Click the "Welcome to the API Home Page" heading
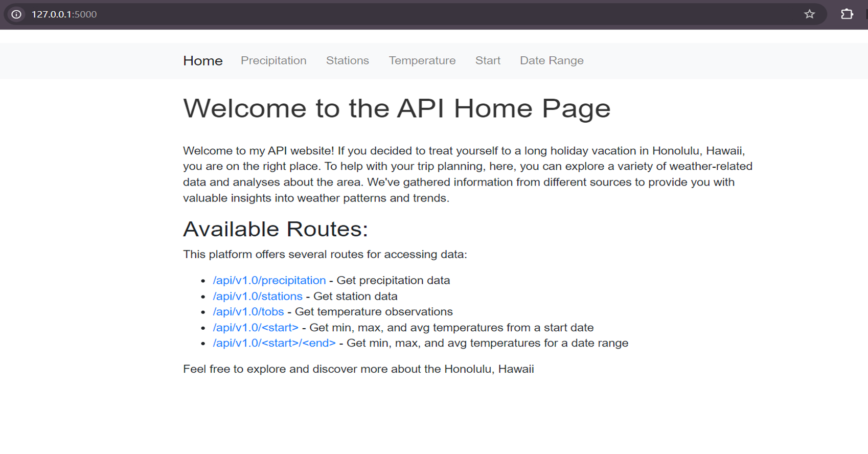Screen dimensions: 868x454 (x=397, y=108)
